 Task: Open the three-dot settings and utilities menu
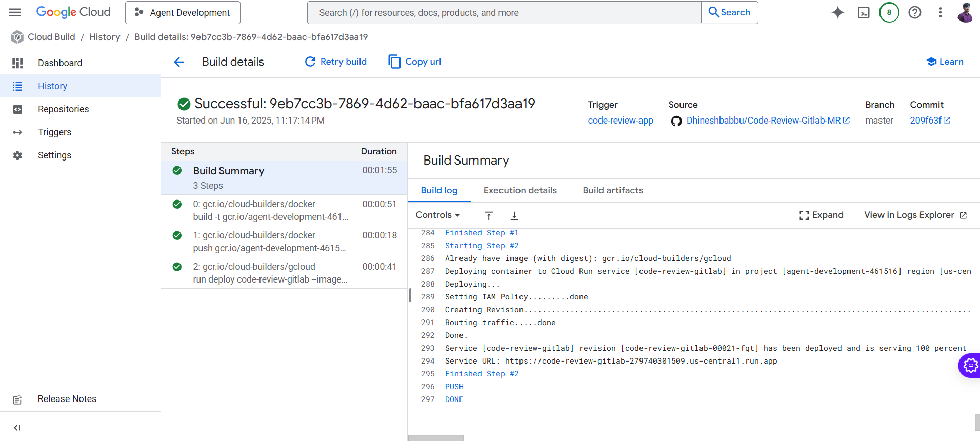coord(941,12)
